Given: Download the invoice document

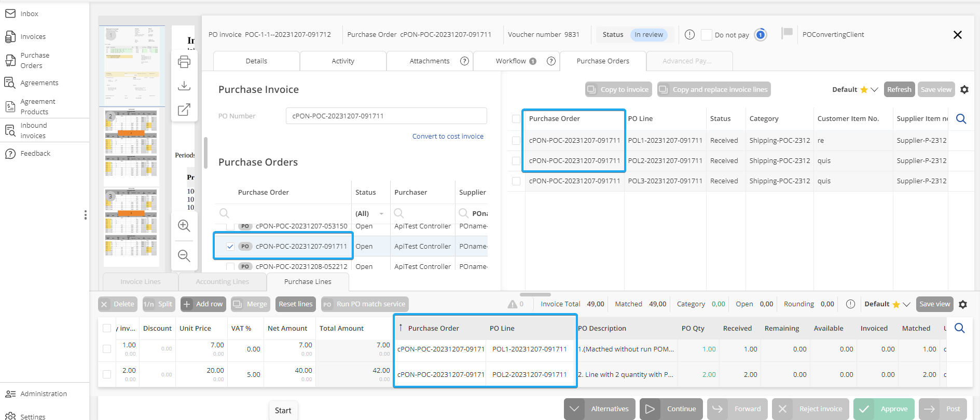Looking at the screenshot, I should tap(184, 86).
